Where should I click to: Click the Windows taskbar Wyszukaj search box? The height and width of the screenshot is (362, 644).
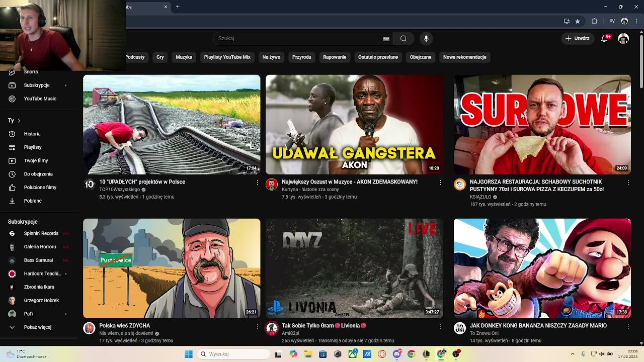233,354
